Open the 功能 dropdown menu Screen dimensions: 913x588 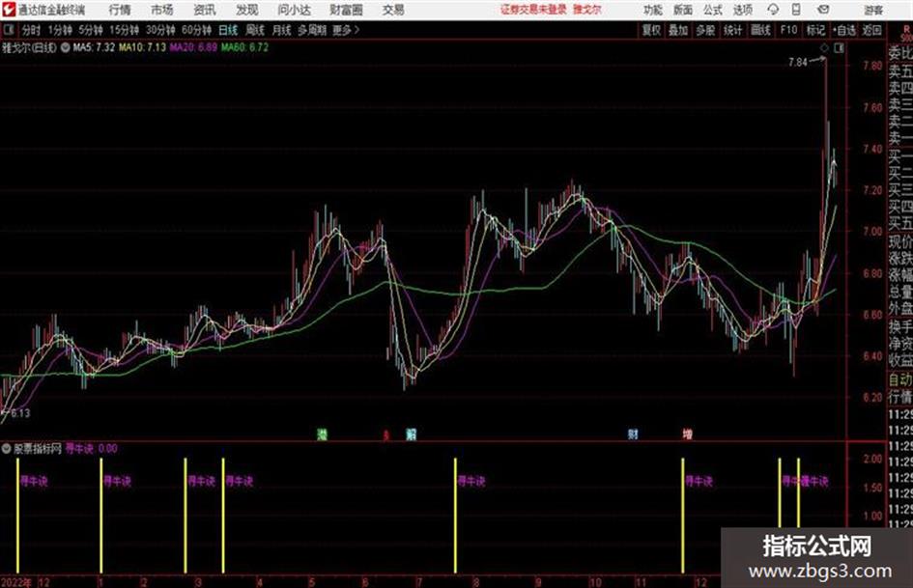pos(653,10)
